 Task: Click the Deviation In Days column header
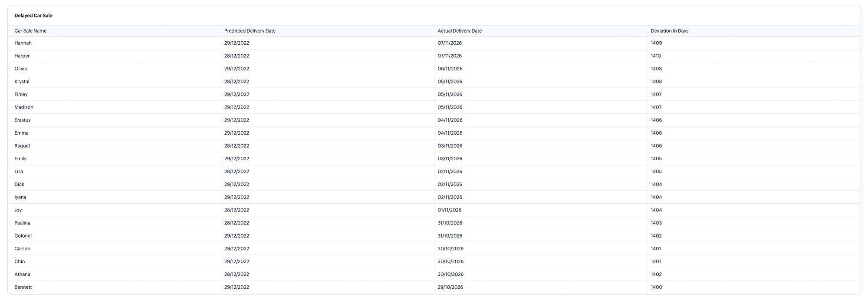(x=670, y=31)
